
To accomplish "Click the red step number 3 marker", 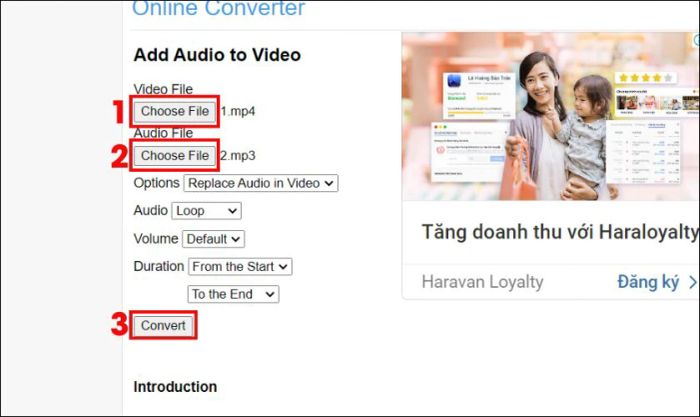I will click(119, 327).
